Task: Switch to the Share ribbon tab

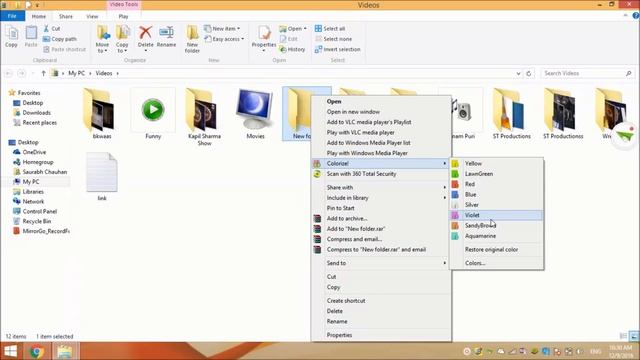Action: pos(66,16)
